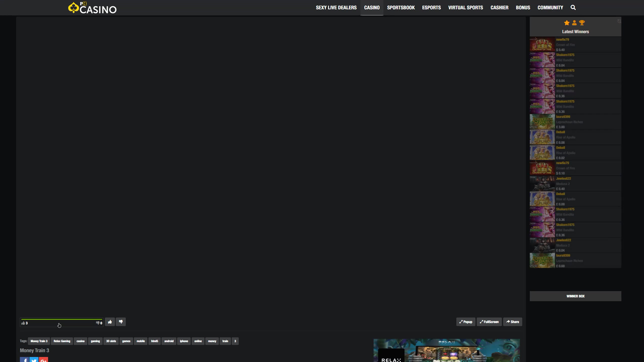644x362 pixels.
Task: Open the Relax game banner thumbnail
Action: click(x=447, y=350)
